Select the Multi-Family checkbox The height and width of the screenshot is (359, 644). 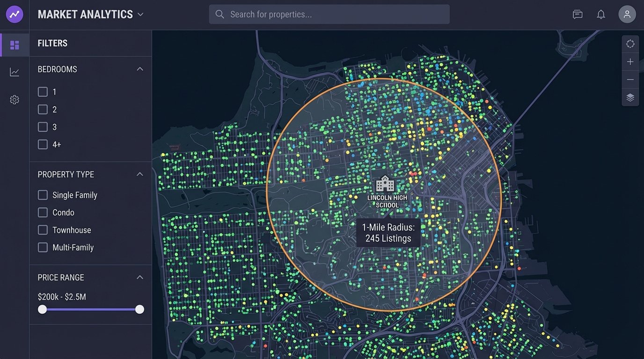point(43,247)
